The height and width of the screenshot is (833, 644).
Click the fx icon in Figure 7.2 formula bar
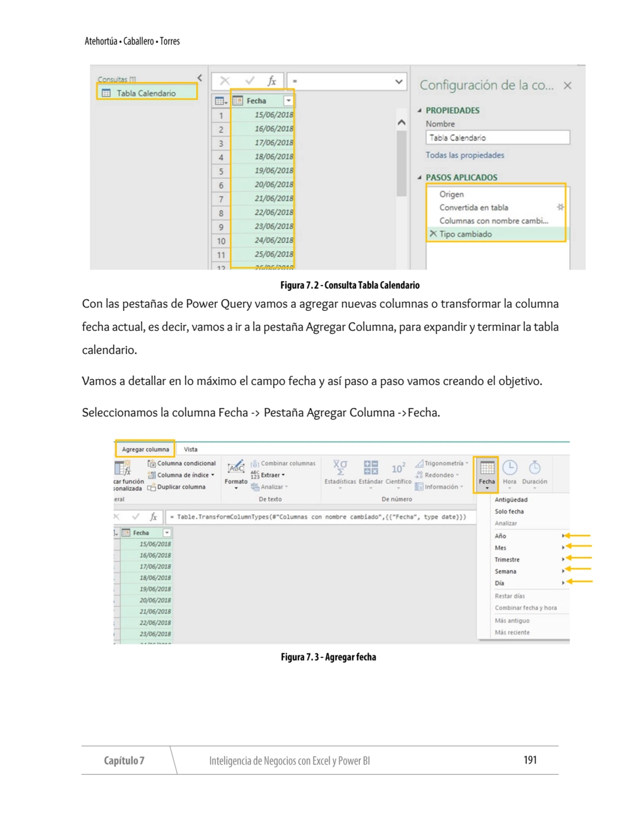[x=272, y=81]
